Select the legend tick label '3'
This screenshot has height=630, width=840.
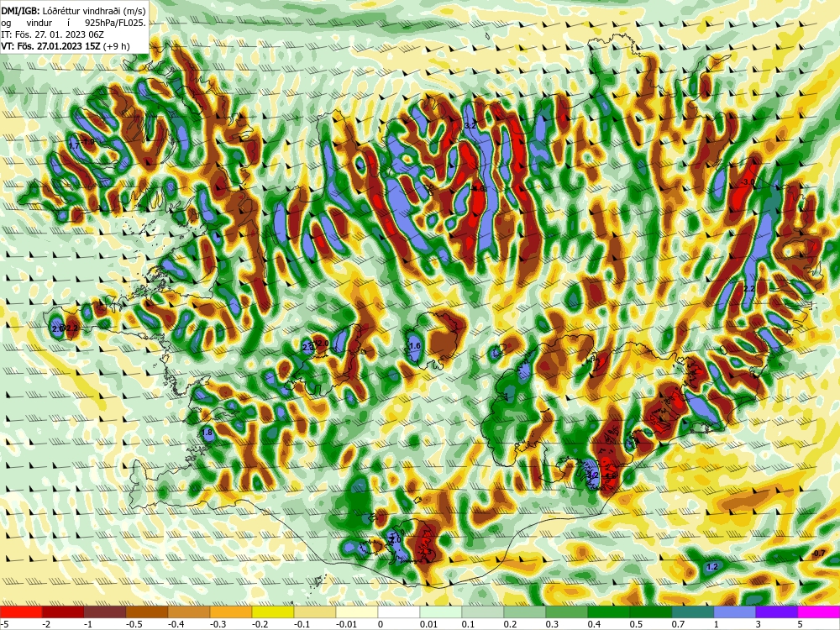coord(757,624)
